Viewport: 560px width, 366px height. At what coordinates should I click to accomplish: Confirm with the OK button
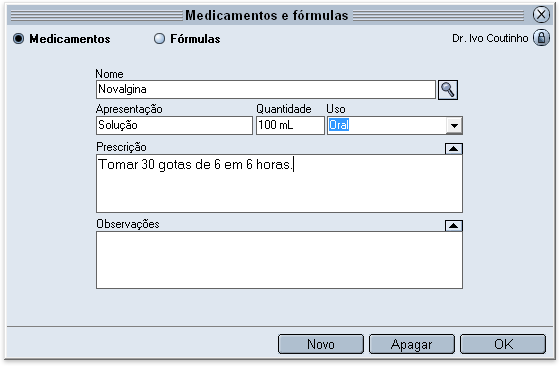click(503, 344)
